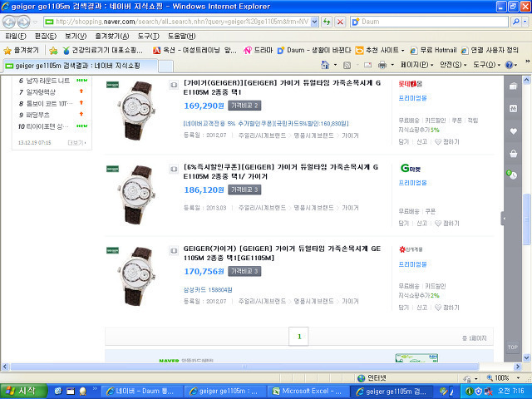This screenshot has height=399, width=532.
Task: Click the TOP button in right sidebar
Action: (513, 347)
